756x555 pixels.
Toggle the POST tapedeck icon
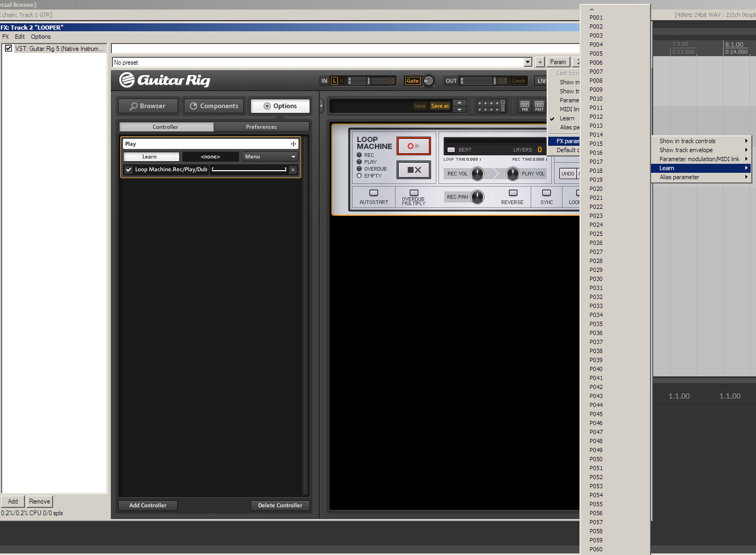pyautogui.click(x=539, y=106)
